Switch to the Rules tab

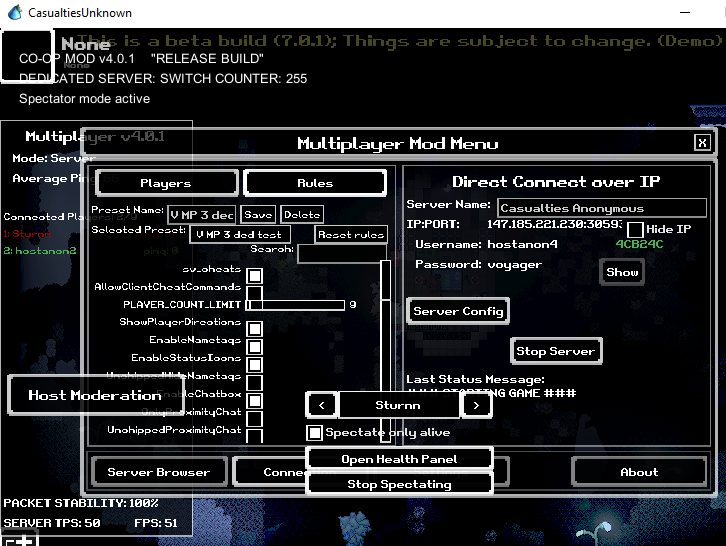tap(315, 183)
